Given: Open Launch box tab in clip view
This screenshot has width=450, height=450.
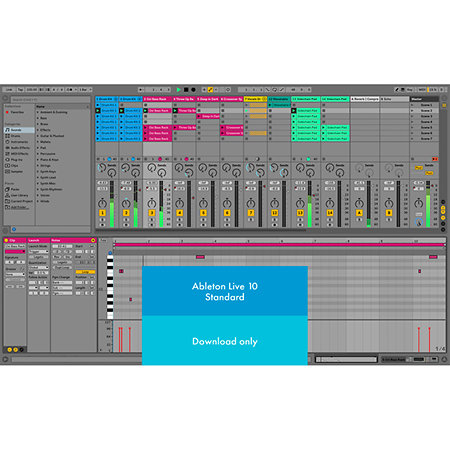Looking at the screenshot, I should coord(39,240).
